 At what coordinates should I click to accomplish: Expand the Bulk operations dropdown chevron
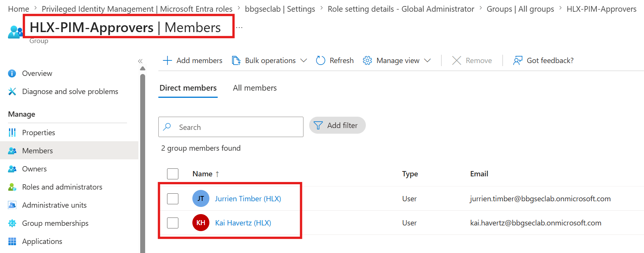[x=303, y=60]
